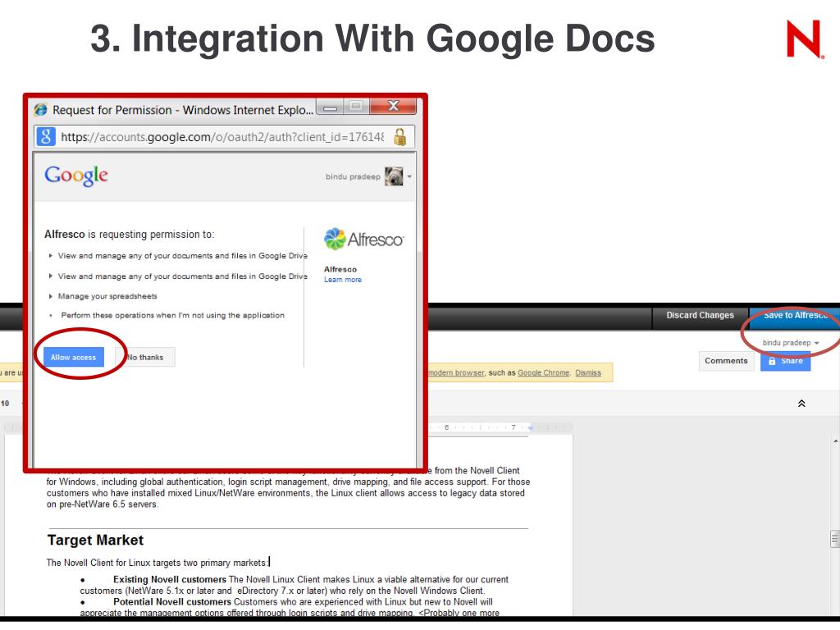Click the bindu pradeep profile photo in the dialog
Image resolution: width=840 pixels, height=630 pixels.
coord(394,176)
